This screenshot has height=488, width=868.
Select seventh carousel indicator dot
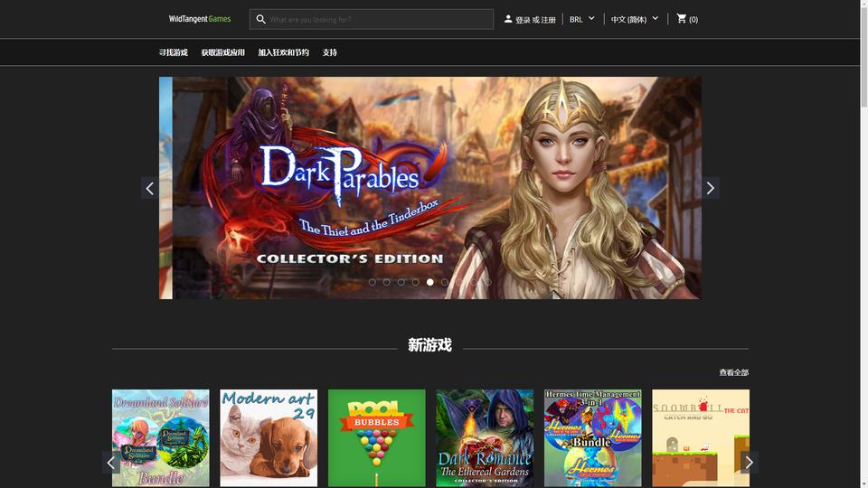click(459, 282)
